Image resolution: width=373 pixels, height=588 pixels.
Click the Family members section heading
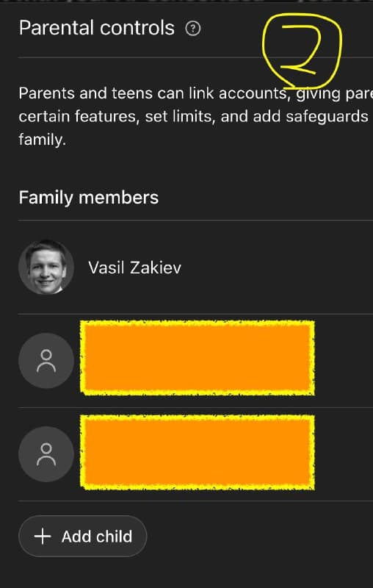point(88,198)
